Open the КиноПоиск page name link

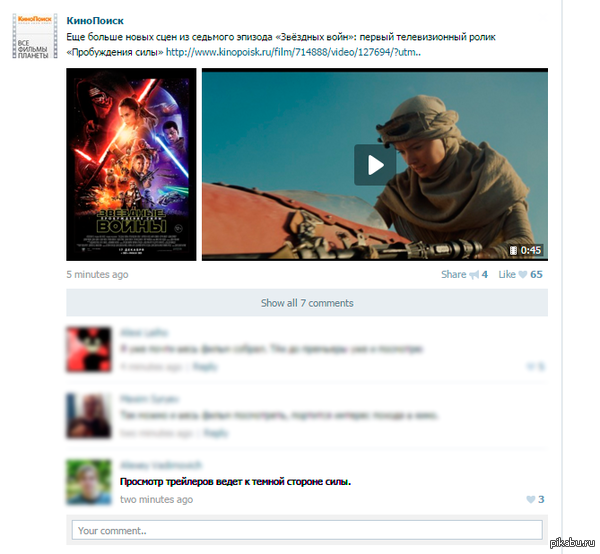(x=95, y=20)
